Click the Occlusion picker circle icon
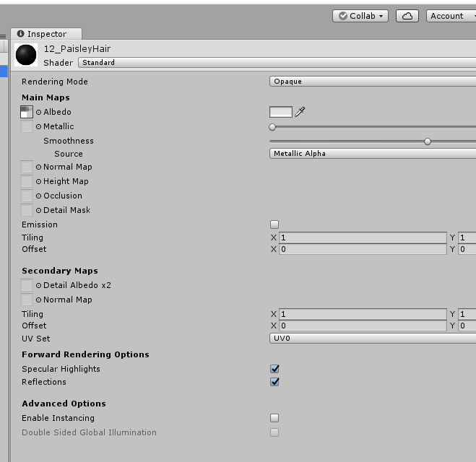 (38, 196)
